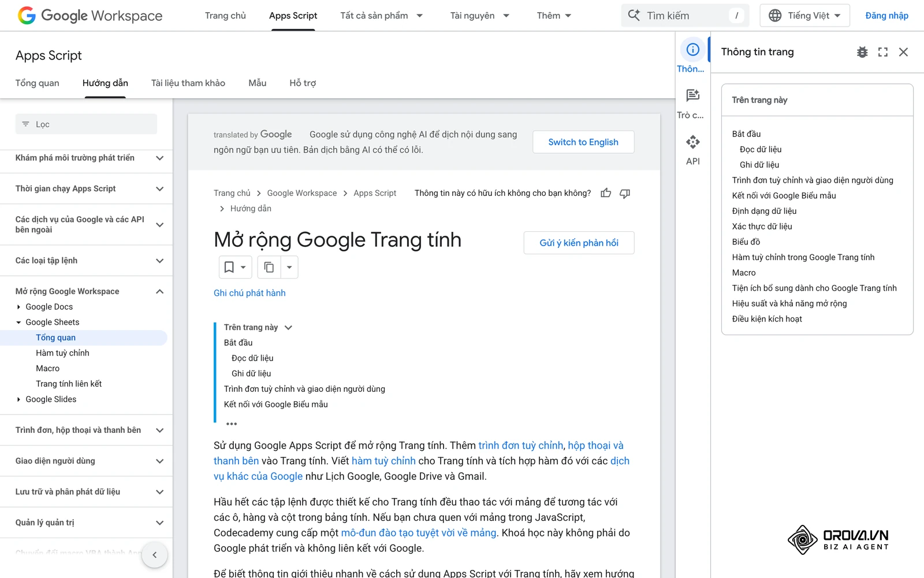Click the bookmark save page icon
The image size is (924, 578).
(x=229, y=267)
